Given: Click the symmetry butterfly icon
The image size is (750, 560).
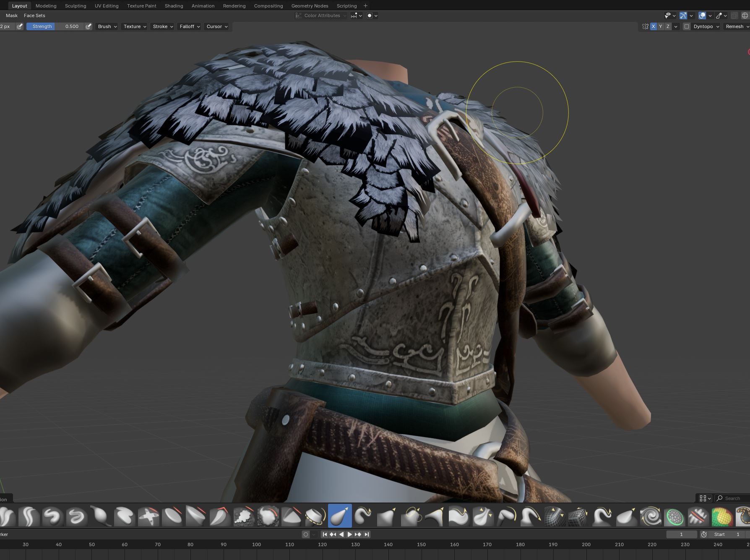Looking at the screenshot, I should pyautogui.click(x=645, y=26).
